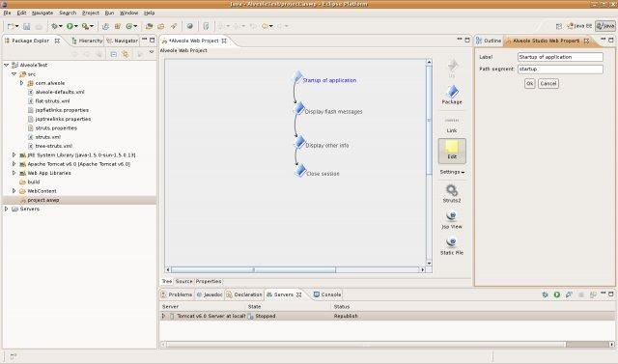The width and height of the screenshot is (618, 364).
Task: Open the Settings dropdown in palette
Action: [452, 172]
